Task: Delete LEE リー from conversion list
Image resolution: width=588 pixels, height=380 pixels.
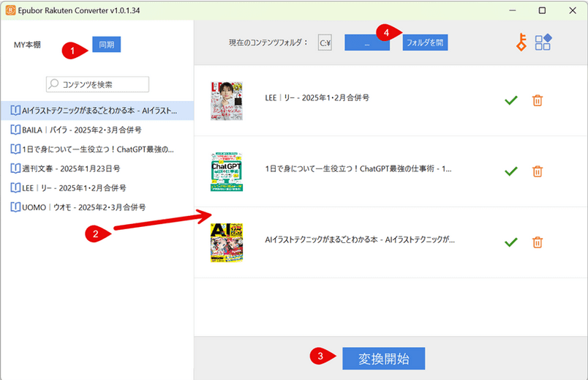Action: [x=537, y=100]
